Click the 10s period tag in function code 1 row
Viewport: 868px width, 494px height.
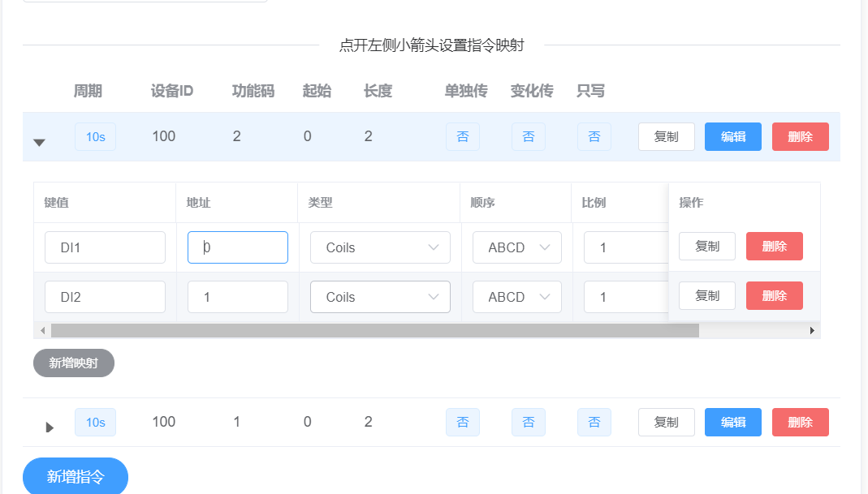(x=95, y=422)
